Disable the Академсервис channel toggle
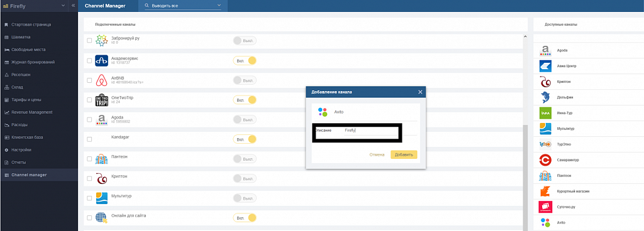Image resolution: width=644 pixels, height=231 pixels. click(245, 61)
